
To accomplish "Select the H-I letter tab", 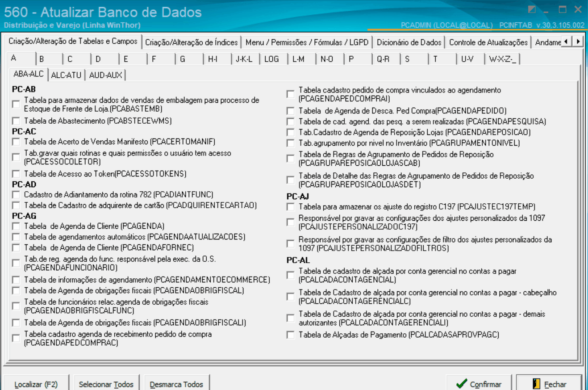I will 218,59.
